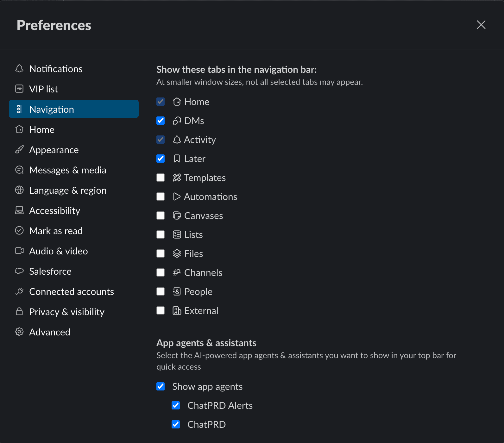Image resolution: width=504 pixels, height=443 pixels.
Task: Click the lock icon for Privacy & visibility
Action: [x=19, y=312]
